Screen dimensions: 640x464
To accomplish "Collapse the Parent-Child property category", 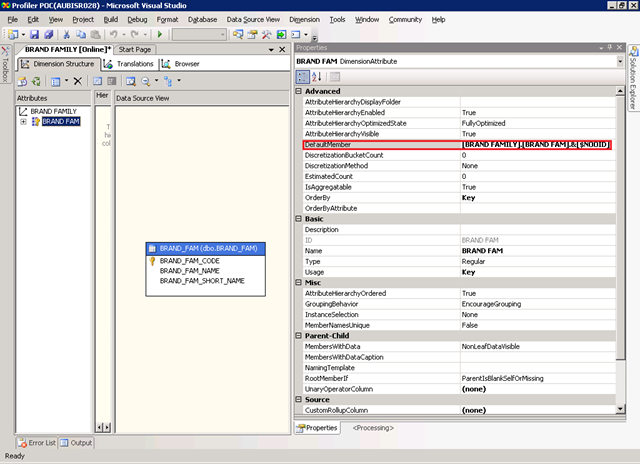I will point(298,335).
